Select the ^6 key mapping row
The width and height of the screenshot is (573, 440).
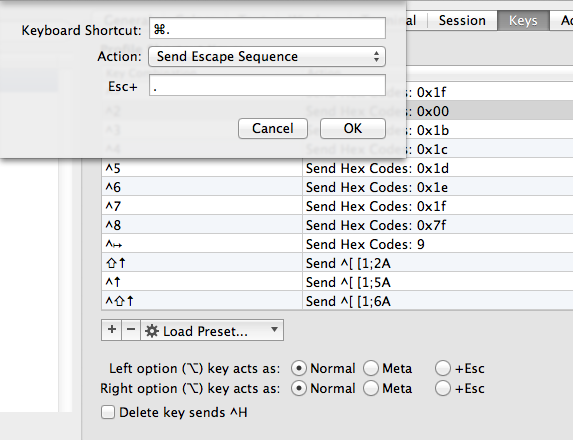tap(337, 187)
